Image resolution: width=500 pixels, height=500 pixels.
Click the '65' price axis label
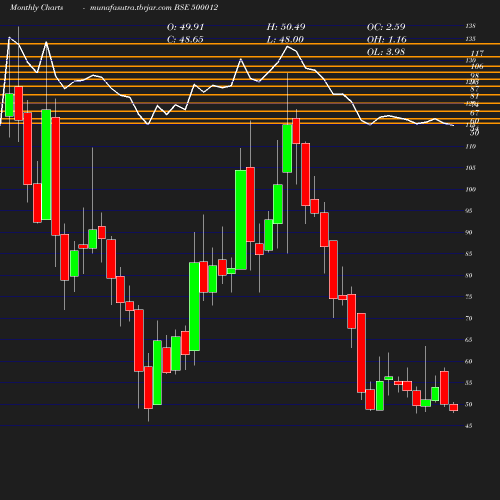click(469, 340)
